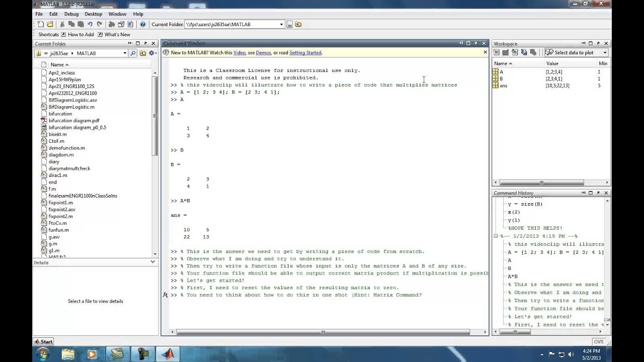Image resolution: width=644 pixels, height=362 pixels.
Task: Open Windows Explorer from the taskbar
Action: point(68,354)
